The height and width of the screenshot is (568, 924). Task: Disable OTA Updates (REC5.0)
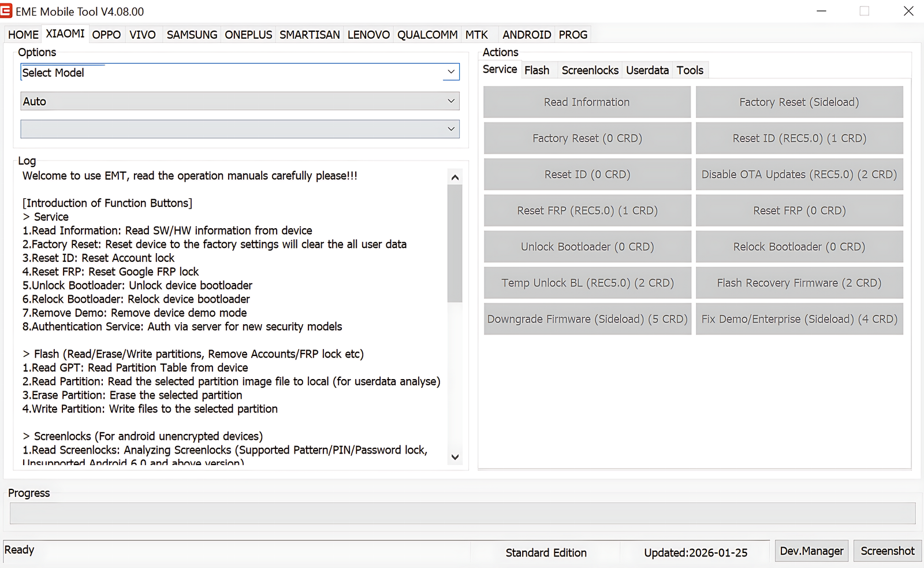[x=799, y=174]
